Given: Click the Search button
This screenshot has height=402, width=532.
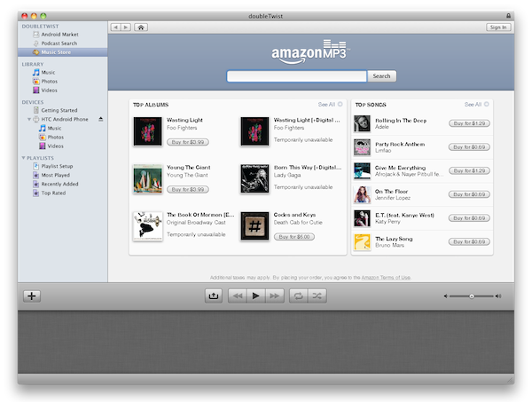Looking at the screenshot, I should tap(381, 76).
